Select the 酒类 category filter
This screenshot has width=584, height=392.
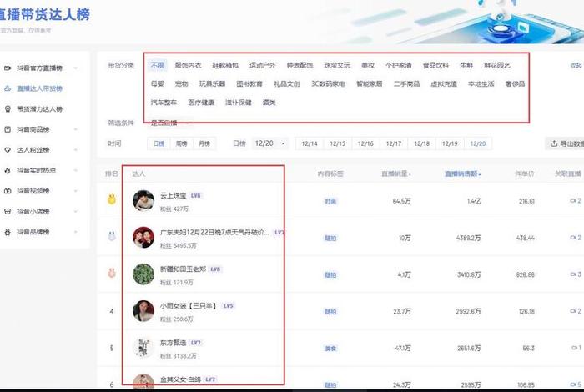click(x=269, y=103)
